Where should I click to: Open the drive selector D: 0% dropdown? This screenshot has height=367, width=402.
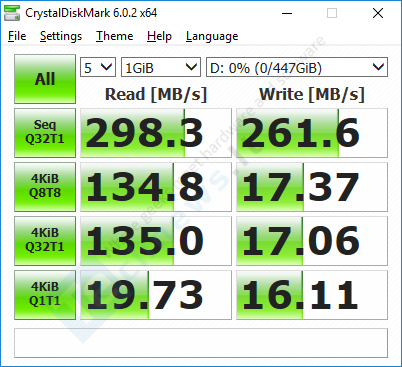pyautogui.click(x=297, y=67)
